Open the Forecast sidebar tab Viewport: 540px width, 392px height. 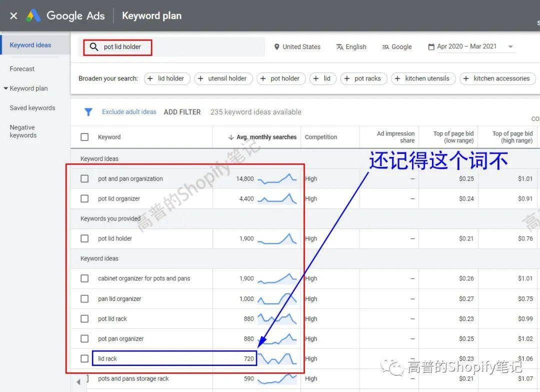pos(22,69)
